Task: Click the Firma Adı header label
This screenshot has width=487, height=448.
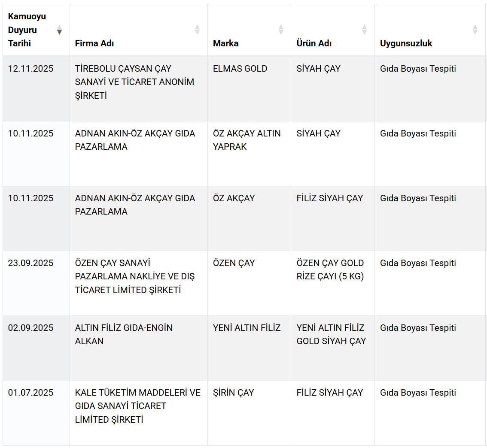Action: click(94, 43)
